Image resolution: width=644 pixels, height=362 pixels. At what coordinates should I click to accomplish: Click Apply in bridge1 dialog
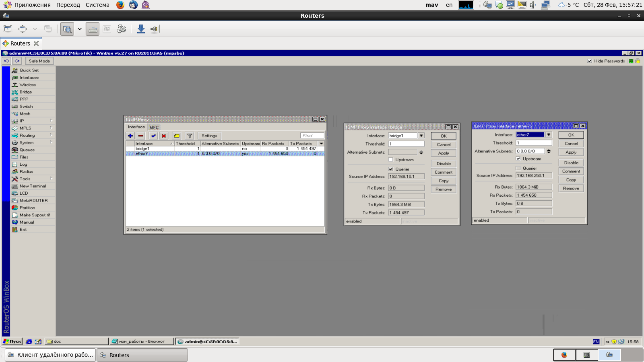pos(444,153)
